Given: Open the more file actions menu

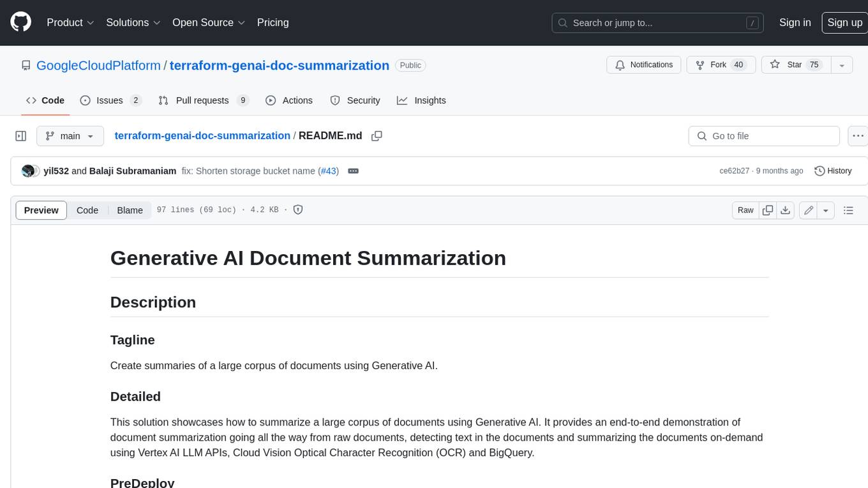Looking at the screenshot, I should [x=858, y=136].
